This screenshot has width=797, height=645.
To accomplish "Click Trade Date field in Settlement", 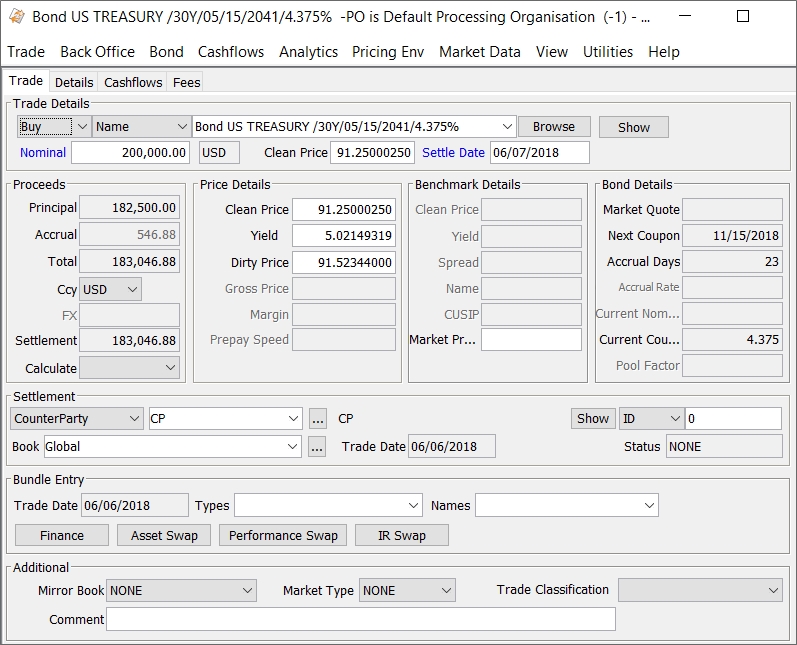I will (x=452, y=446).
